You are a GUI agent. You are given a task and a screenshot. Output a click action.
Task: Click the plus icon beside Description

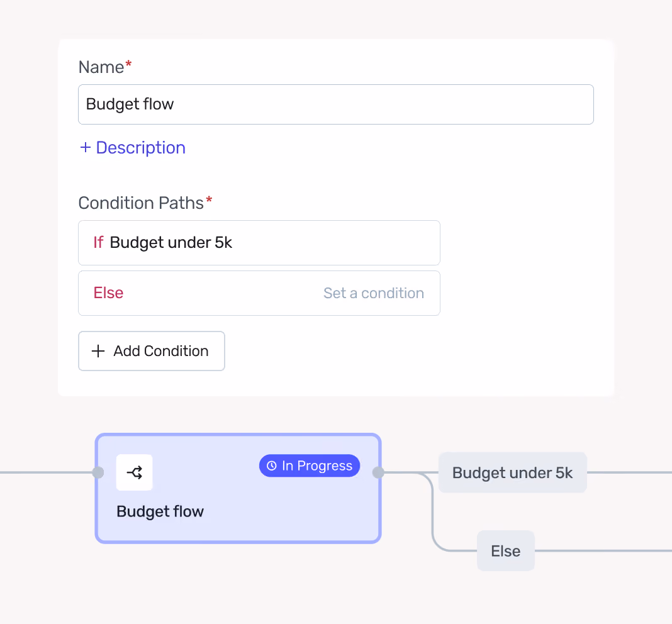pyautogui.click(x=86, y=147)
